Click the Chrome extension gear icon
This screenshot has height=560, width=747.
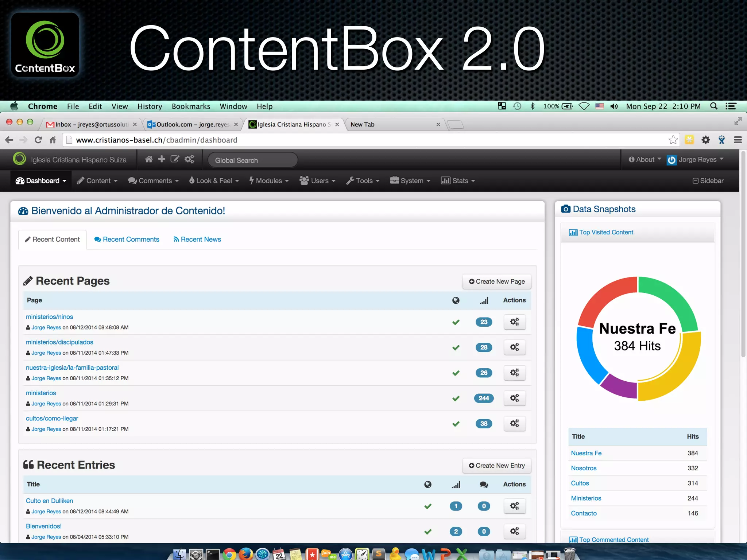pyautogui.click(x=706, y=140)
